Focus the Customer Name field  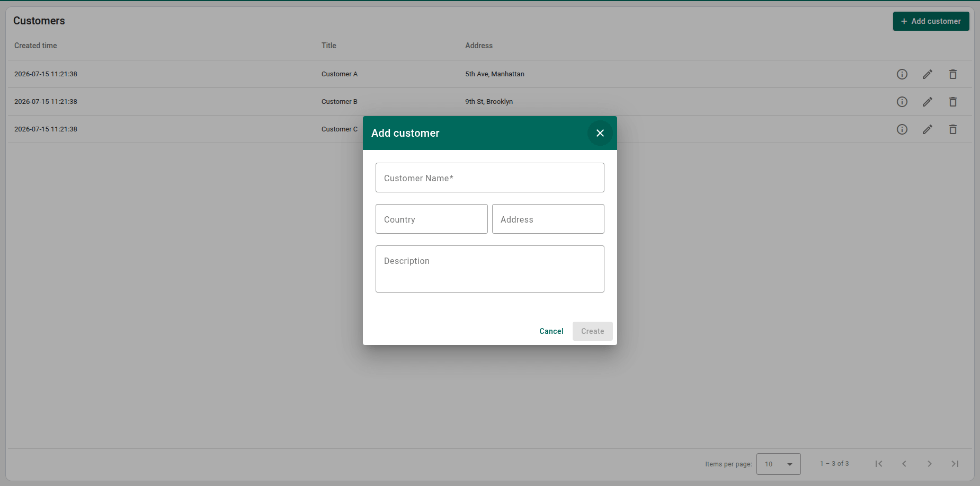pos(490,178)
